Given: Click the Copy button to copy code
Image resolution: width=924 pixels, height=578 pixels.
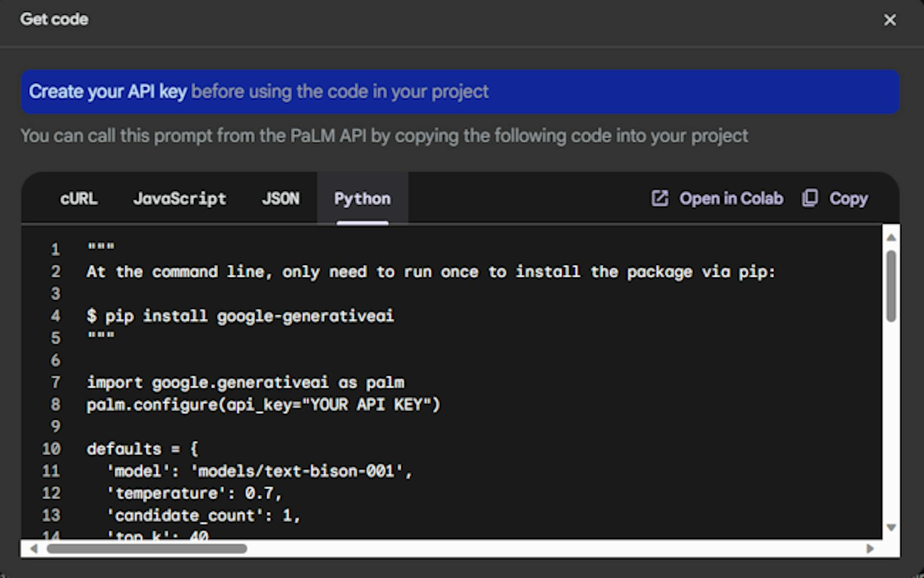Looking at the screenshot, I should (835, 199).
